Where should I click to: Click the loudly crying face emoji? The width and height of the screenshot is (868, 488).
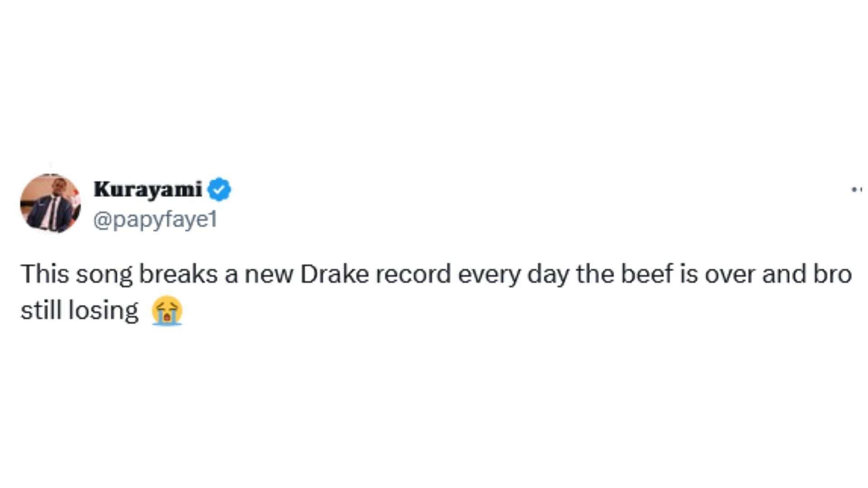(167, 311)
